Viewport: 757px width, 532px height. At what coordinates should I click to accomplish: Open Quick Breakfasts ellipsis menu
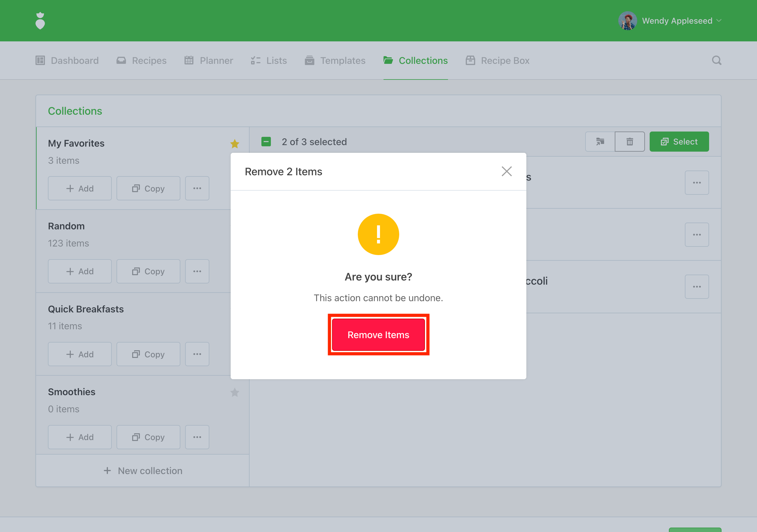click(197, 354)
